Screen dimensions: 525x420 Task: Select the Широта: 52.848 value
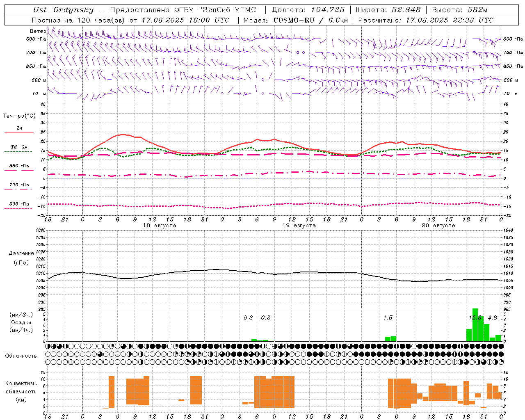tap(388, 10)
